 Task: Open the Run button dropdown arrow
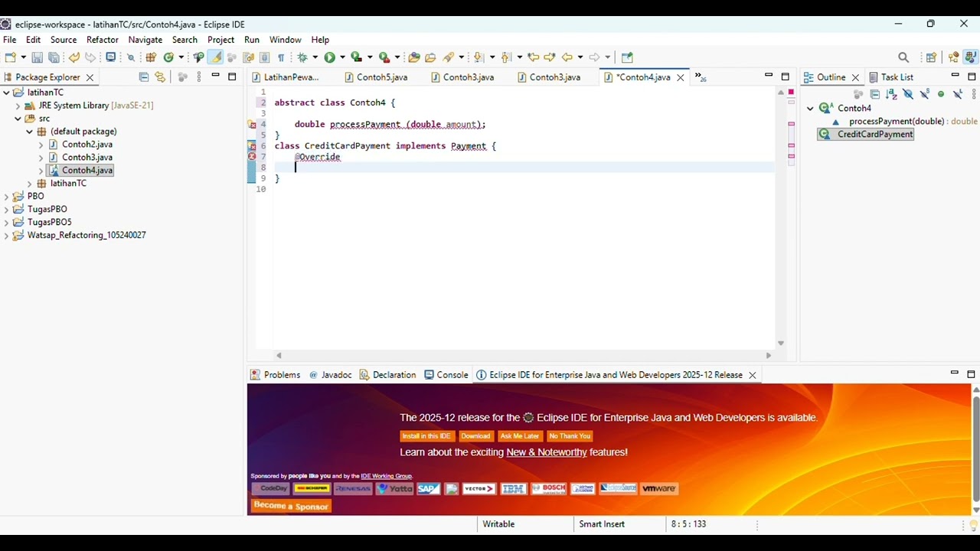pyautogui.click(x=342, y=57)
